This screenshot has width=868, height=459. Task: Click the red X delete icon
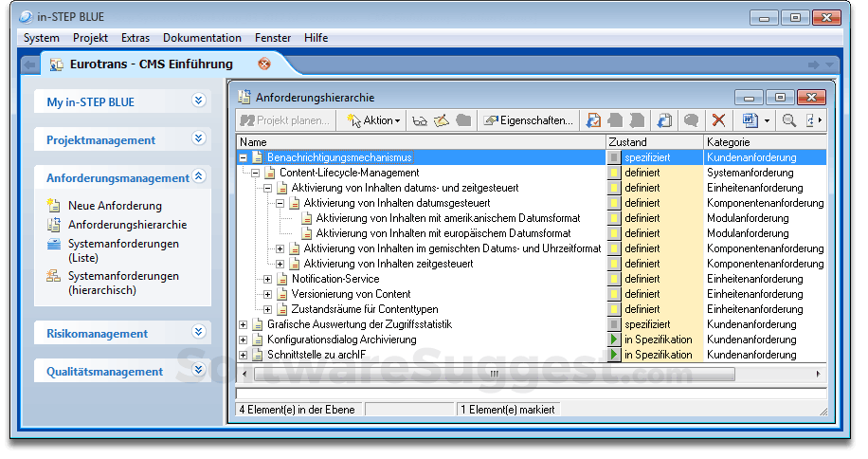pyautogui.click(x=718, y=120)
